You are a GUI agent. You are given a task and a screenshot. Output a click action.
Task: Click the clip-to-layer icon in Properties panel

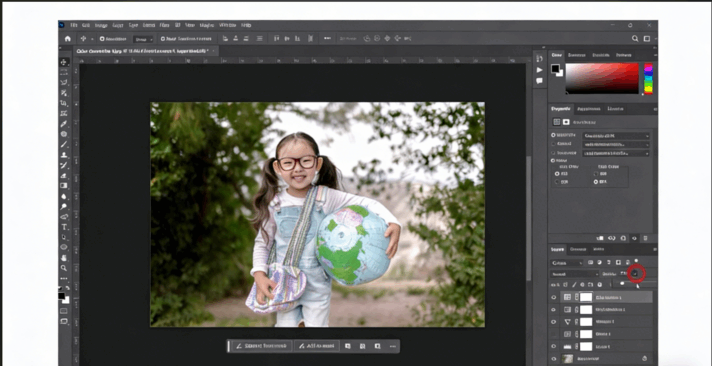click(600, 238)
